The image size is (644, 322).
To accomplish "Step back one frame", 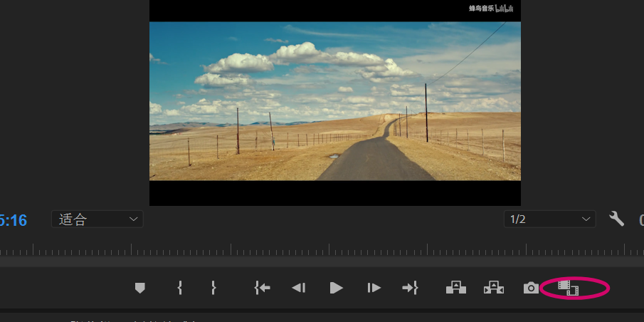I will click(x=299, y=288).
